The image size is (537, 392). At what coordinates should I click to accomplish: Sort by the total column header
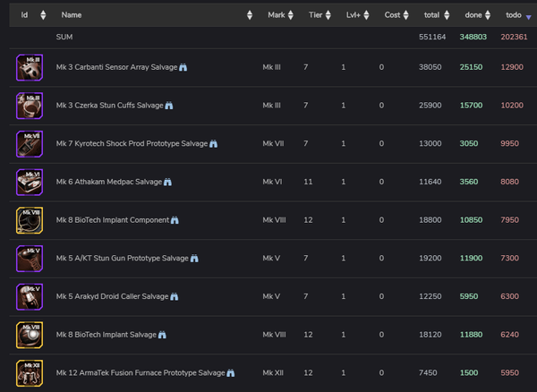coord(431,15)
